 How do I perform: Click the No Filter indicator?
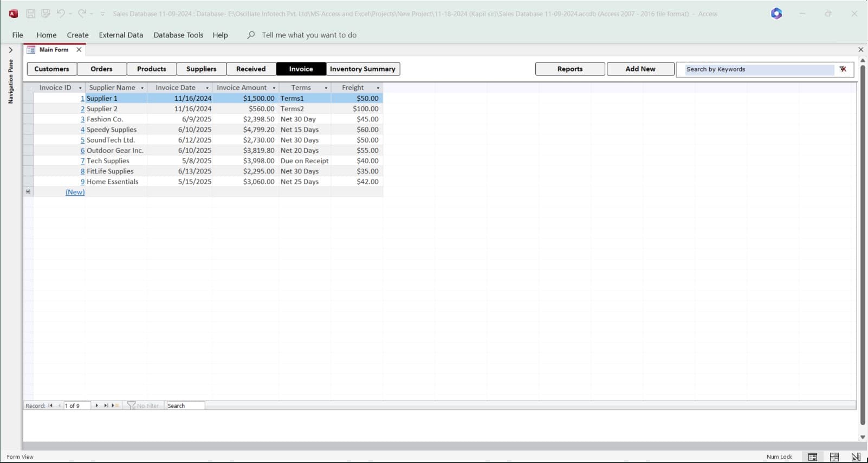(143, 406)
